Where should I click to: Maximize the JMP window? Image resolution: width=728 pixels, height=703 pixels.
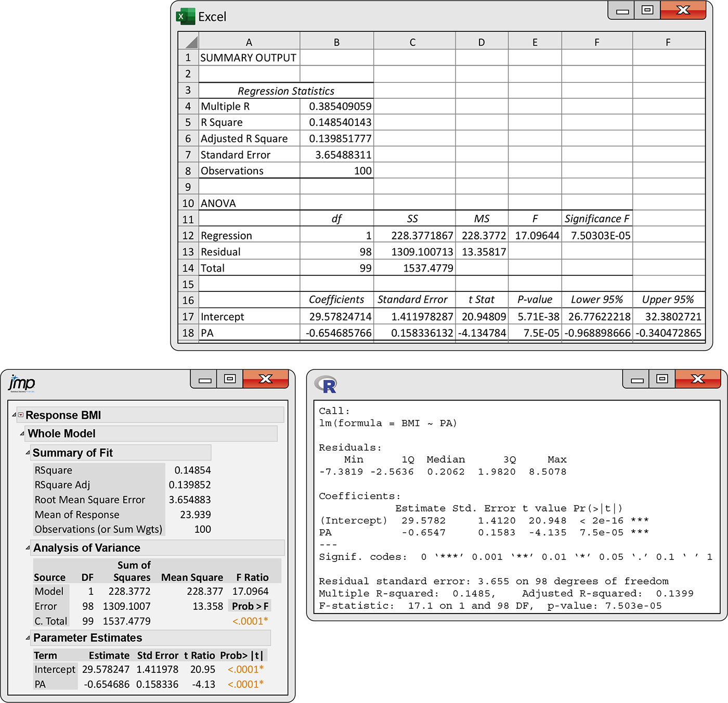point(230,379)
